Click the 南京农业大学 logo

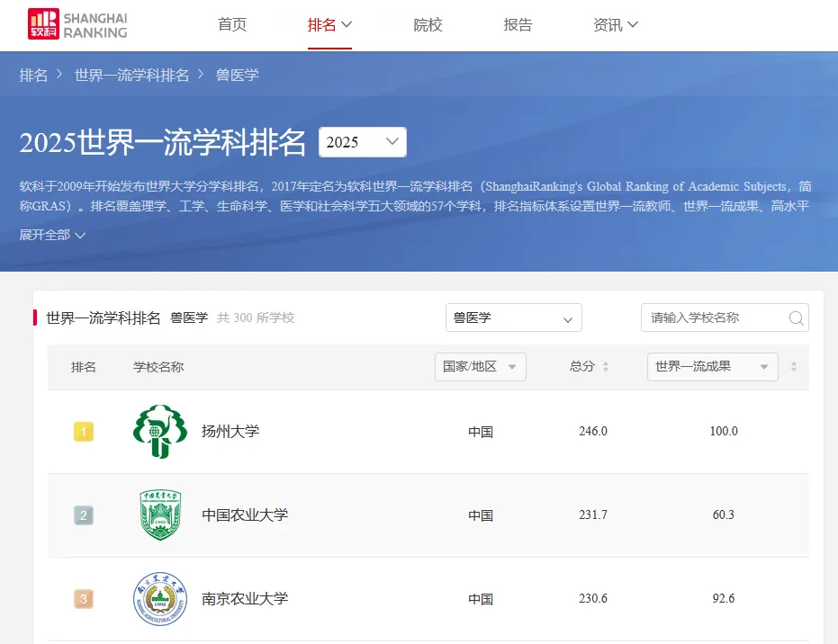[x=160, y=599]
